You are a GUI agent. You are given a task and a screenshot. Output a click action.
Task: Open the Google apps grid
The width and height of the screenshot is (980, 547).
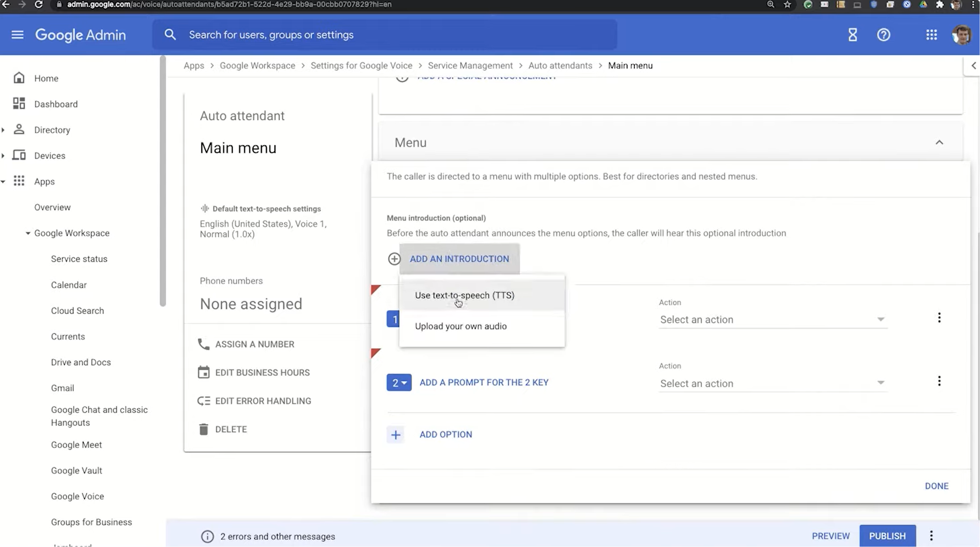[931, 35]
